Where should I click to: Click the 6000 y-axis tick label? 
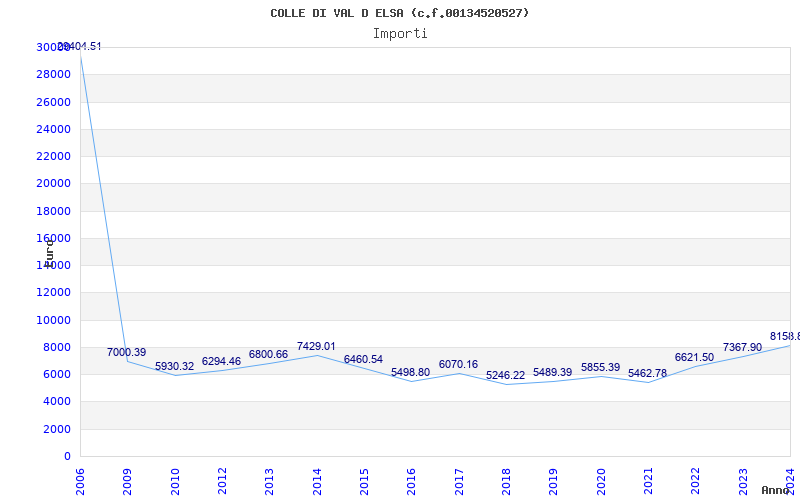pos(57,374)
